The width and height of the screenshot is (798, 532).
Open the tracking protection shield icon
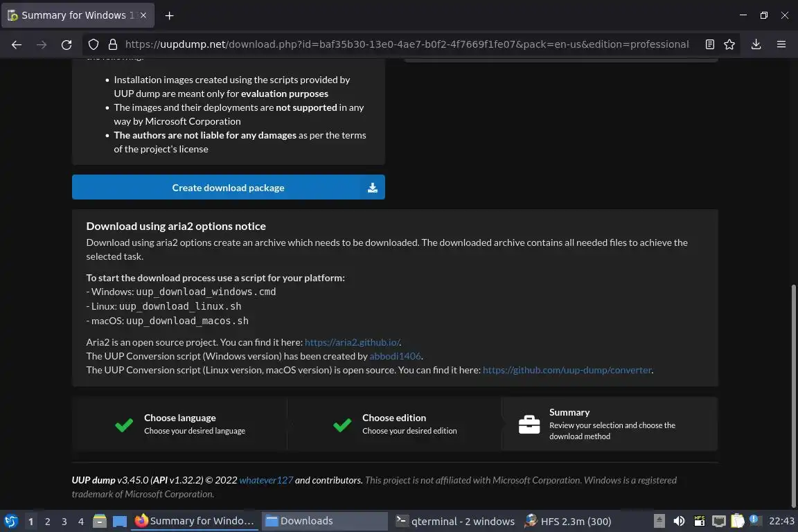pos(93,44)
